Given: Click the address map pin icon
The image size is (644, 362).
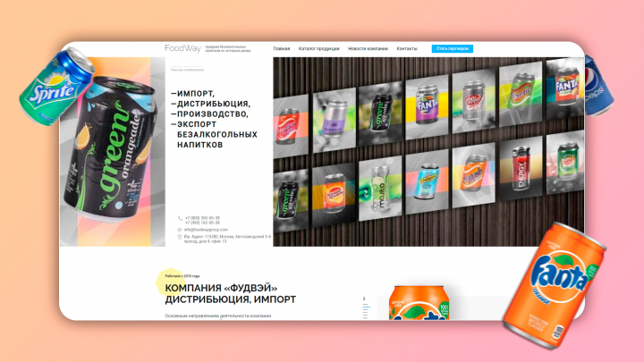Looking at the screenshot, I should point(180,237).
